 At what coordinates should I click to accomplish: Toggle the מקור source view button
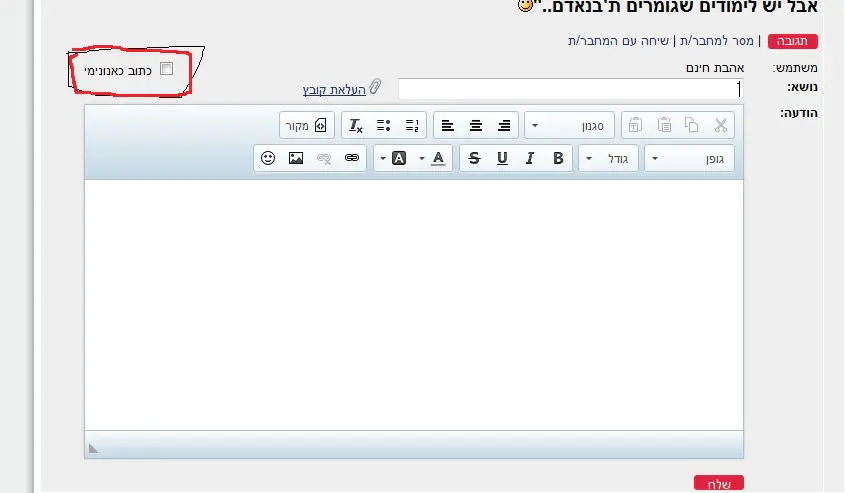point(306,125)
